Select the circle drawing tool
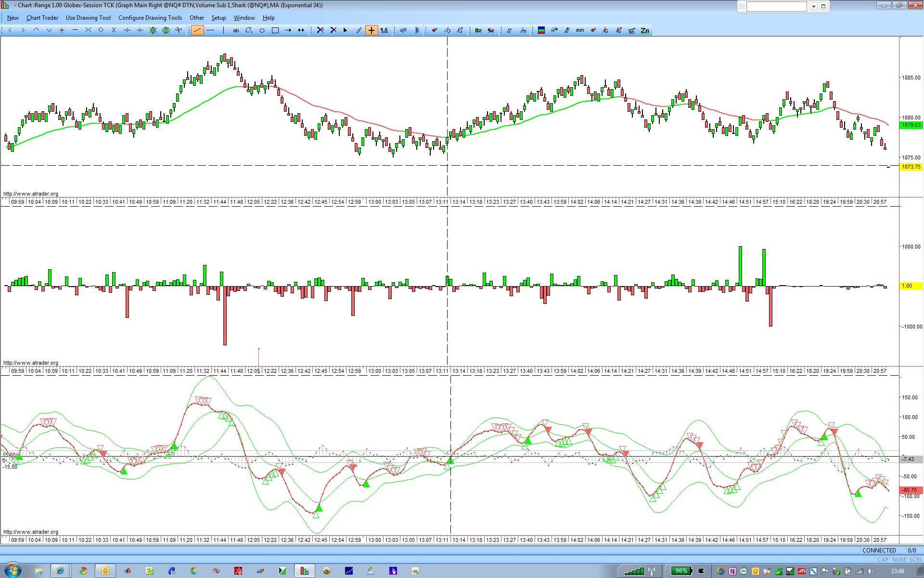 click(x=262, y=30)
